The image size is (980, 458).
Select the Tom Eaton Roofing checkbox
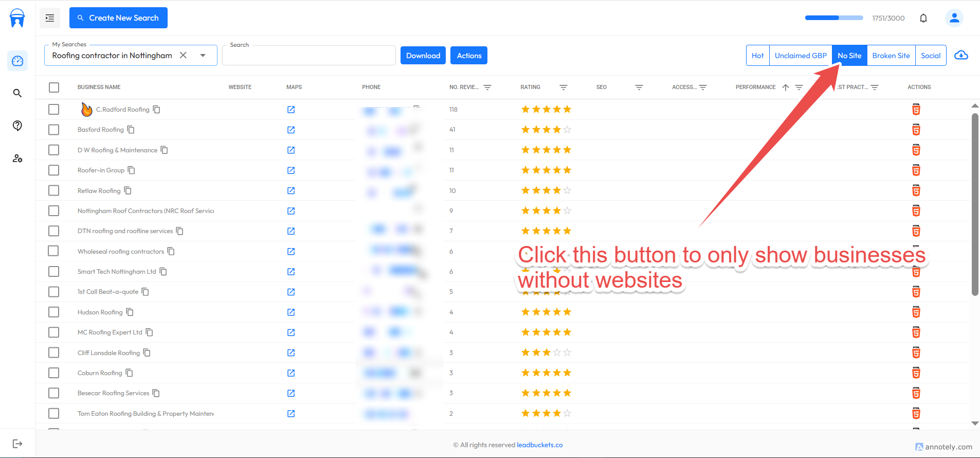(x=54, y=413)
